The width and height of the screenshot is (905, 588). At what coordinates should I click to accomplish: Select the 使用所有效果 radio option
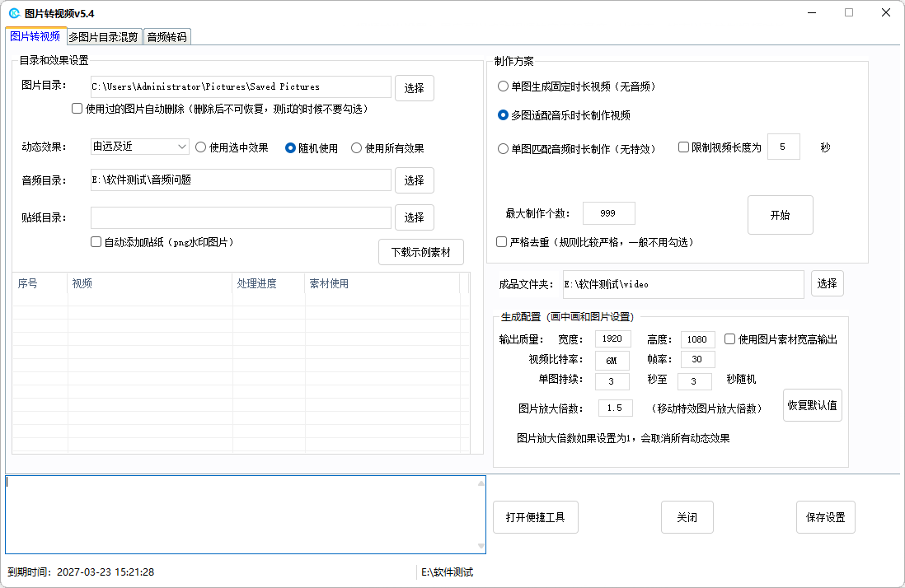[x=357, y=148]
